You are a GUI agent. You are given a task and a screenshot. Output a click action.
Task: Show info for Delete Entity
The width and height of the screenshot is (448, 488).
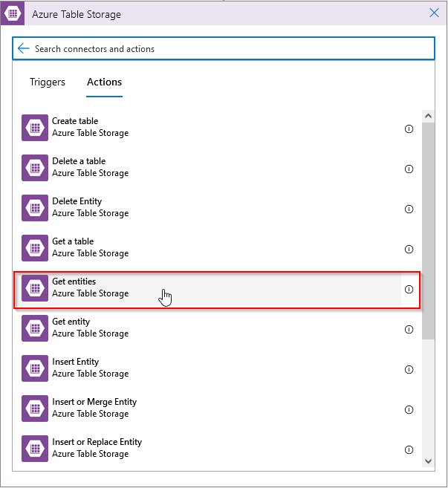[x=409, y=209]
